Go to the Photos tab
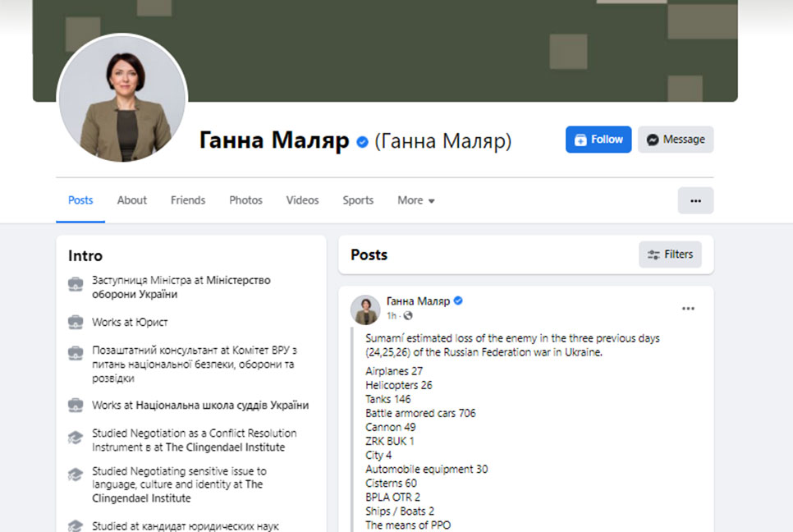The height and width of the screenshot is (532, 793). pyautogui.click(x=245, y=201)
